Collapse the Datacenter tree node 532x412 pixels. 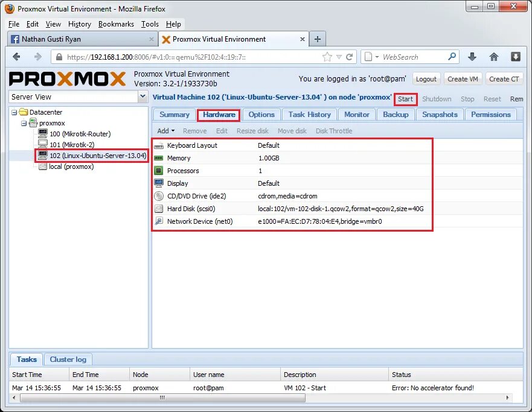pyautogui.click(x=14, y=112)
